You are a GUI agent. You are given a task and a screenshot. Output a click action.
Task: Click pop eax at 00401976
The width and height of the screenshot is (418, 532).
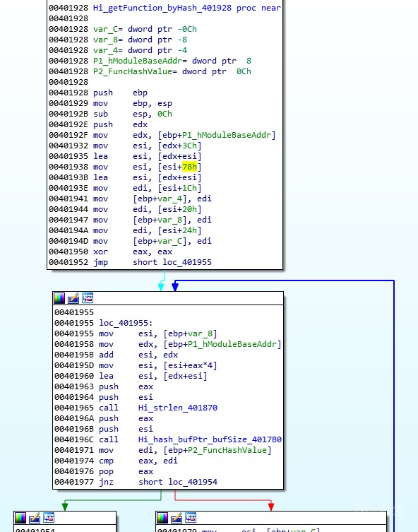126,471
